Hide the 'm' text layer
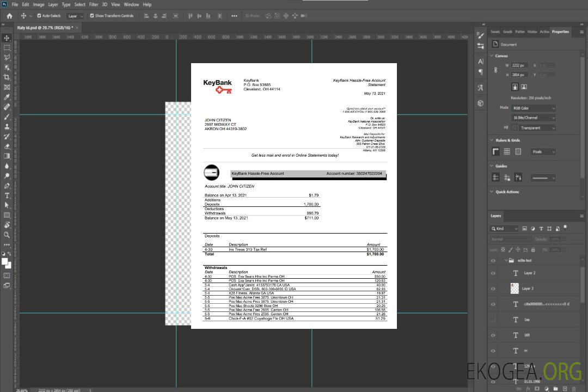Screen dimensions: 588x392 pos(493,351)
